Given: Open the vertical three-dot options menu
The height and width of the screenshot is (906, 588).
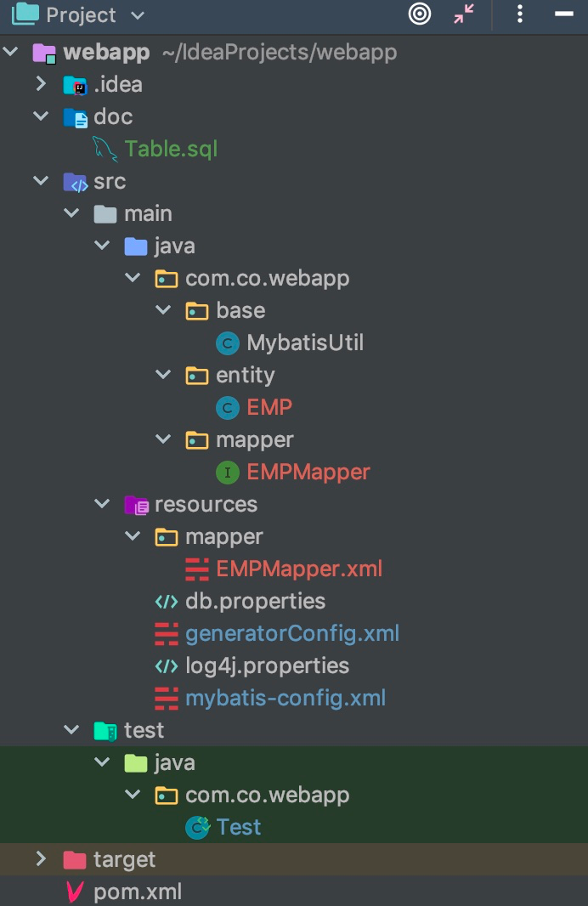Looking at the screenshot, I should 520,14.
